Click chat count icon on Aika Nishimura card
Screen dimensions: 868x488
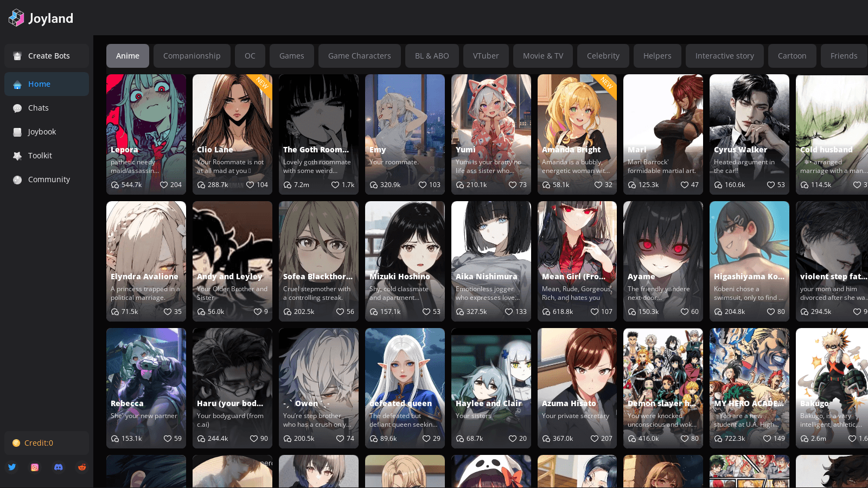pyautogui.click(x=460, y=312)
